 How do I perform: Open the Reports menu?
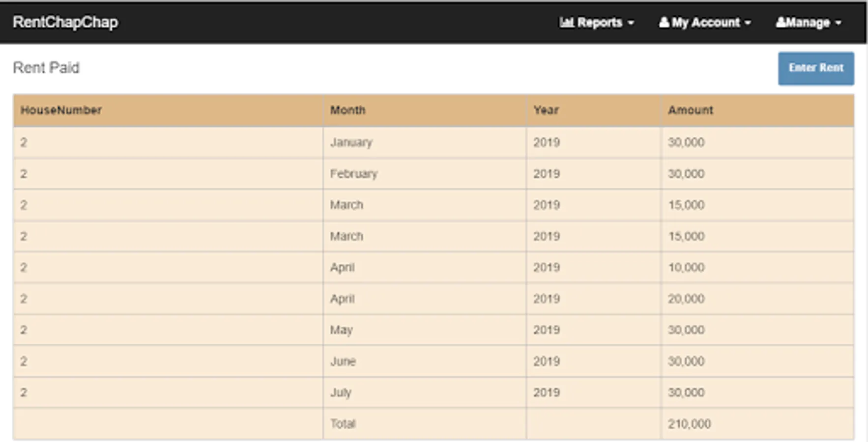pos(599,23)
